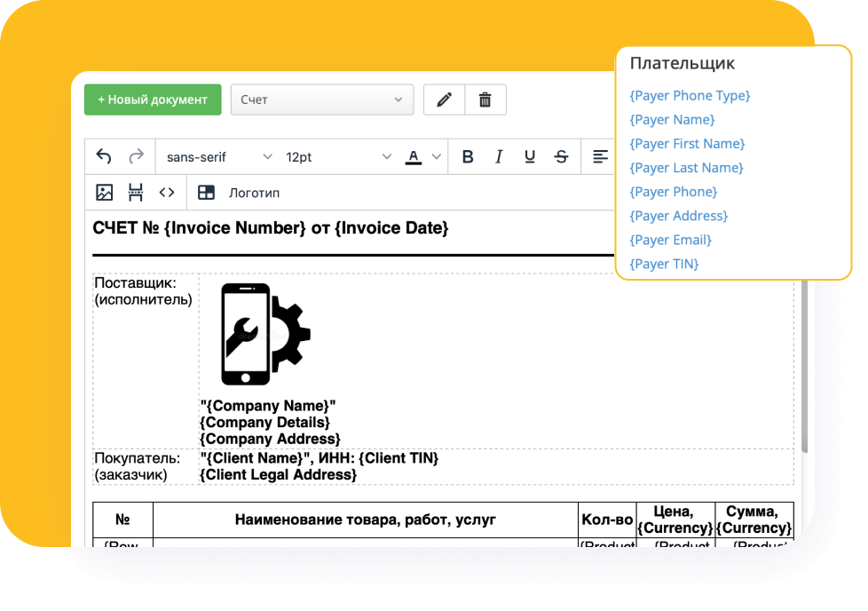Screen dimensions: 868x611
Task: Insert the {Payer Email} variable
Action: (x=670, y=240)
